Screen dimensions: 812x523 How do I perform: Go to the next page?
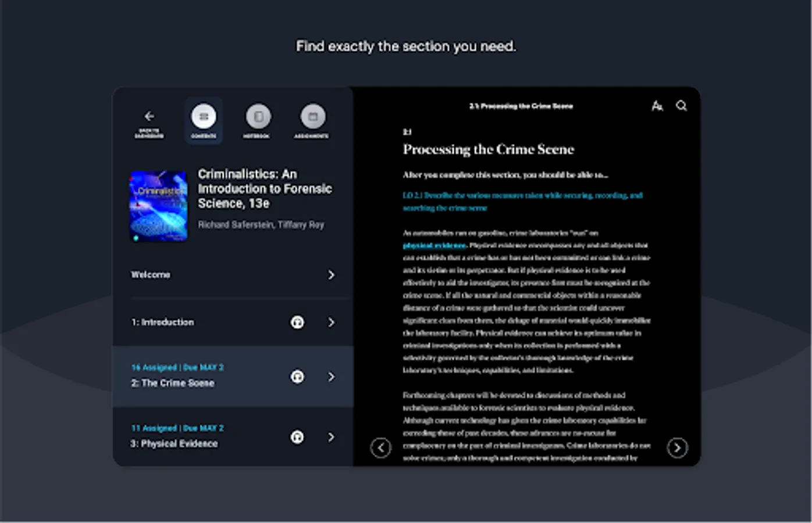(677, 447)
